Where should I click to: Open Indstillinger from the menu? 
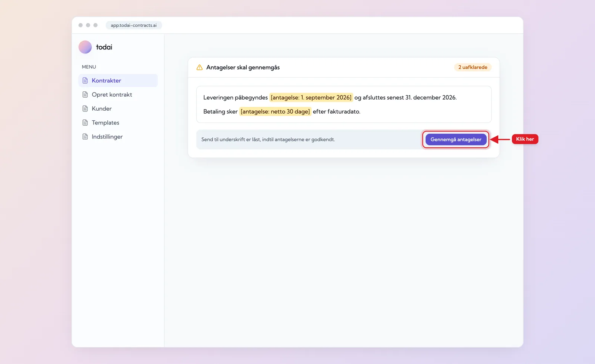coord(118,137)
